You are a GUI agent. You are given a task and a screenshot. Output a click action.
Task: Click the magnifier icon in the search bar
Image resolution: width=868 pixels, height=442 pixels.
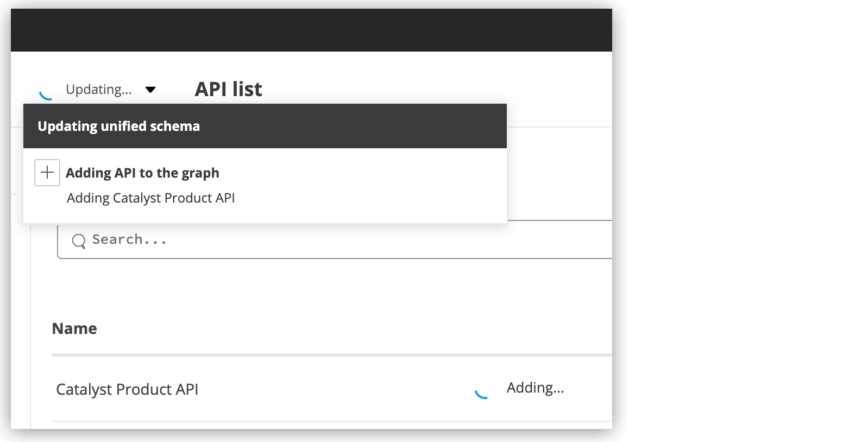(79, 241)
